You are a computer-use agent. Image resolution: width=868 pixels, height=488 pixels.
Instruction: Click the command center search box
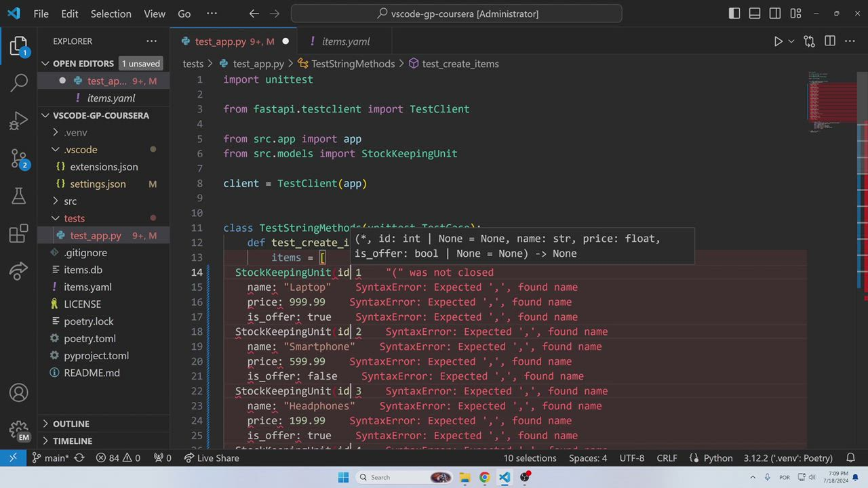point(456,14)
